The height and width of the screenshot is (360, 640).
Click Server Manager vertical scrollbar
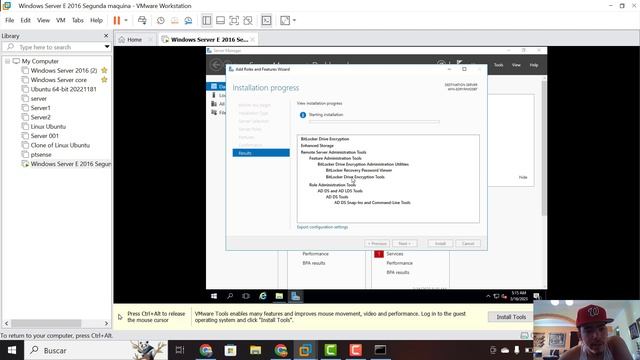(x=544, y=148)
